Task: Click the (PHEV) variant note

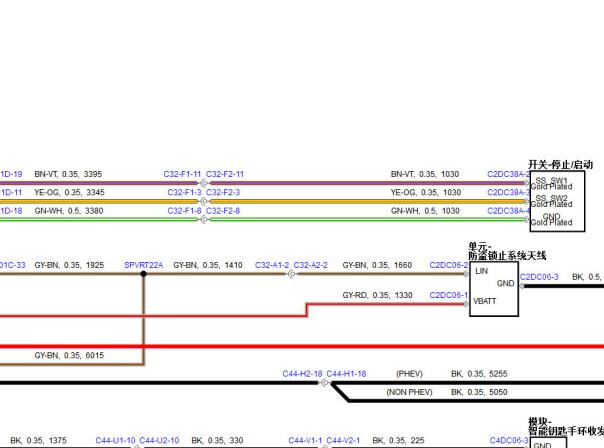Action: click(409, 374)
